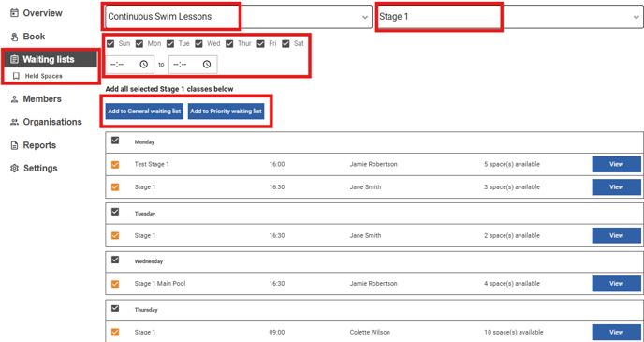644x342 pixels.
Task: Click the Reports document icon
Action: click(14, 145)
